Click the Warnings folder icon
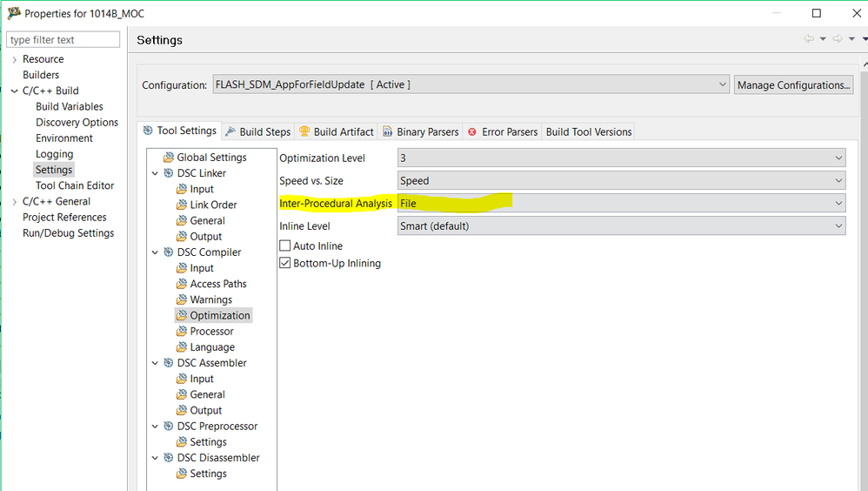Image resolution: width=868 pixels, height=491 pixels. point(182,299)
